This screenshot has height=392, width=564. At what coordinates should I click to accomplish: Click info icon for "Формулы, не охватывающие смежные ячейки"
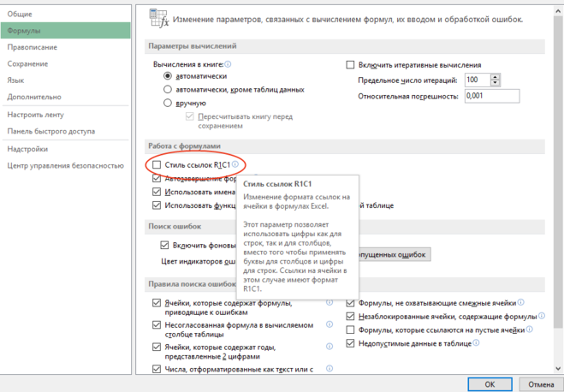click(519, 303)
